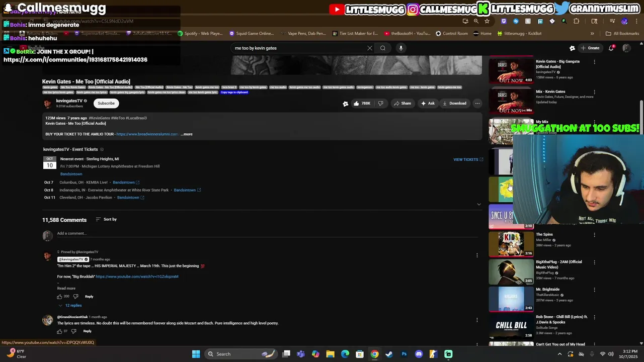Open options menu for pinned comment

pyautogui.click(x=477, y=255)
